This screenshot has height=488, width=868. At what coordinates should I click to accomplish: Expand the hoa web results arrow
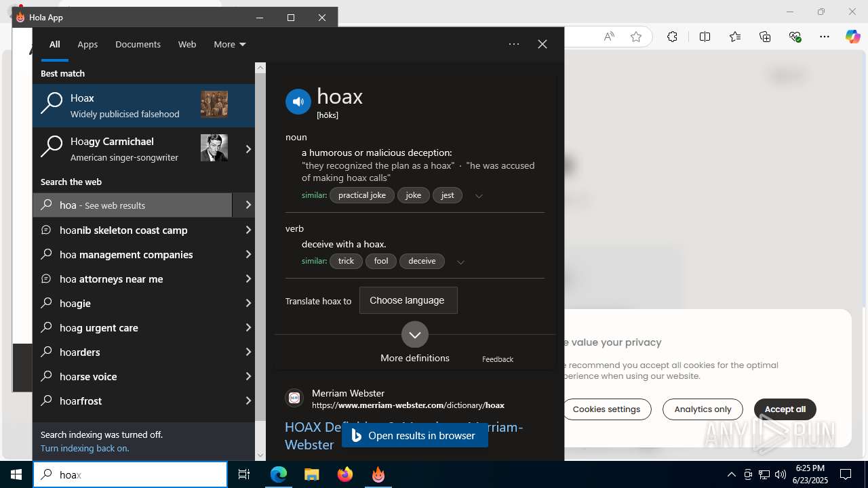[x=248, y=205]
